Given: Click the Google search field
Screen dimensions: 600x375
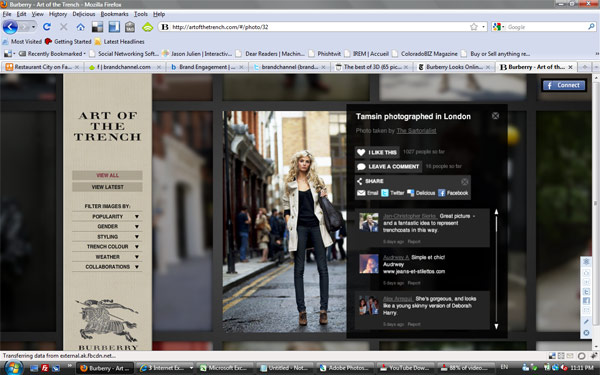Looking at the screenshot, I should 546,27.
